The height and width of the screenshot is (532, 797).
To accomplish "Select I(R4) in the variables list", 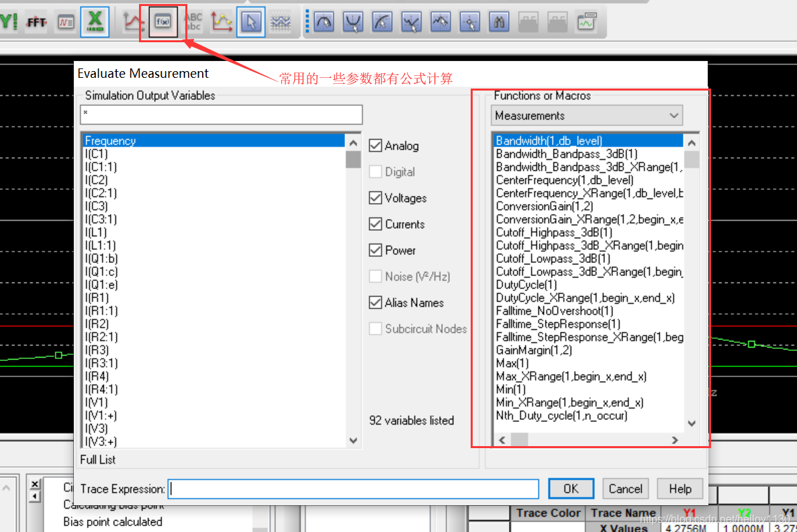I will (x=214, y=376).
